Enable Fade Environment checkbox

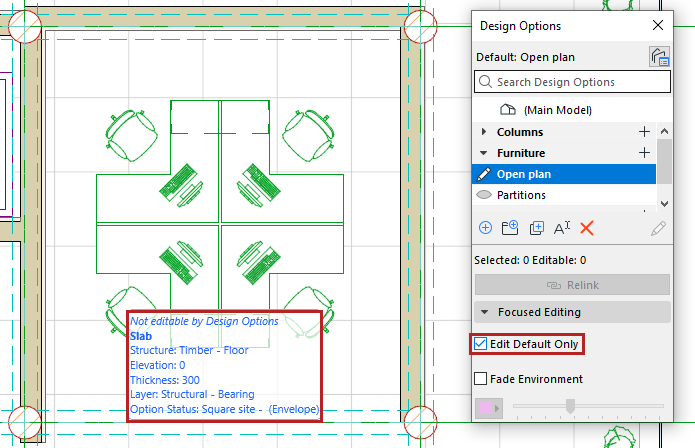coord(480,379)
